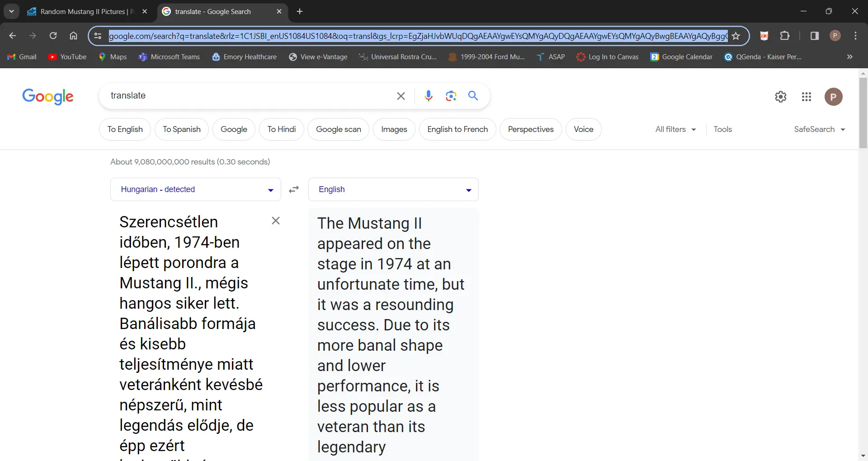Screen dimensions: 868x461
Task: Clear the Hungarian source text
Action: (276, 221)
